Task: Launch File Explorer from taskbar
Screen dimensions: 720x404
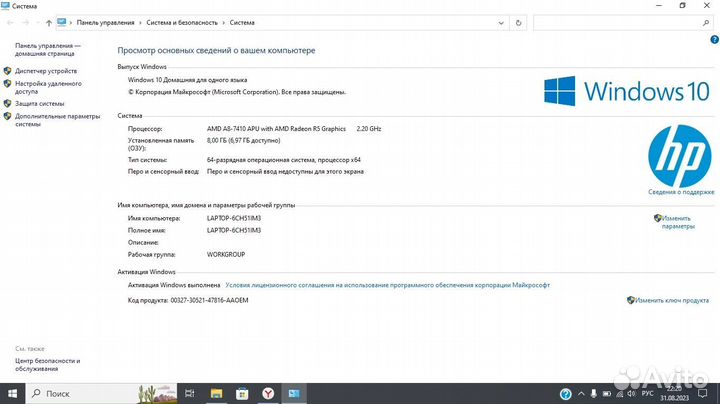Action: pos(216,393)
